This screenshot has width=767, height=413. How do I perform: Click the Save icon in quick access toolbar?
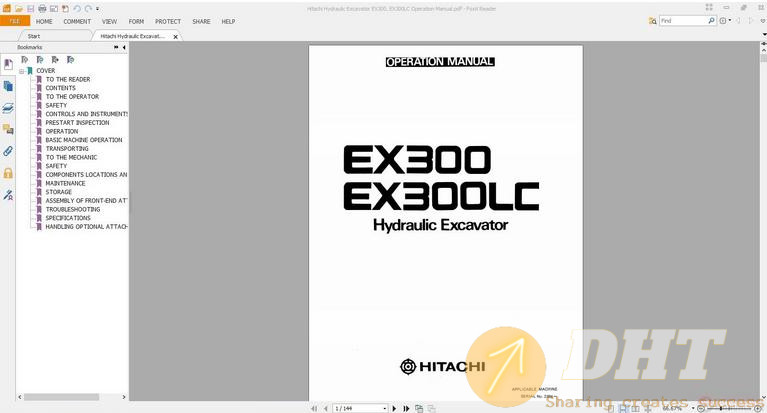(x=31, y=9)
